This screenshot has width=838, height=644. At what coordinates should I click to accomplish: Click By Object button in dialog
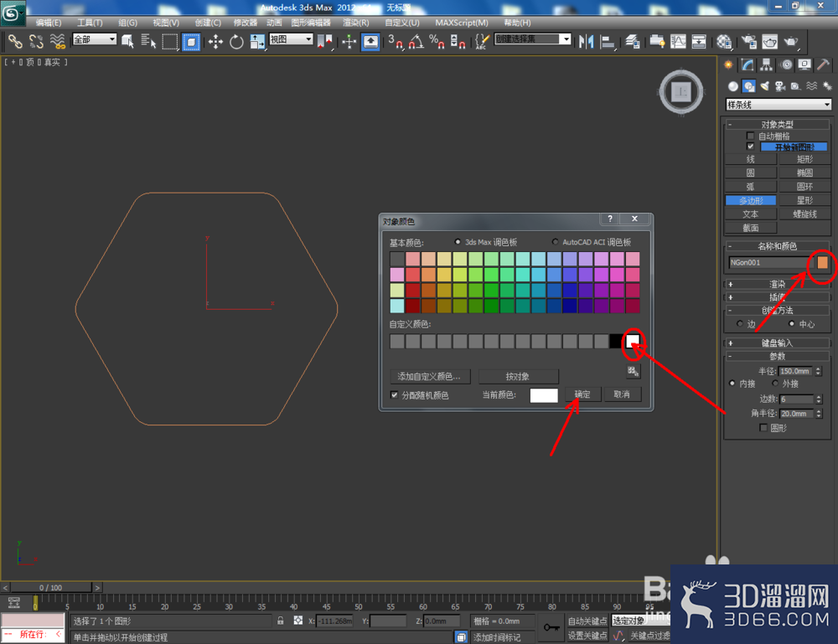click(518, 377)
